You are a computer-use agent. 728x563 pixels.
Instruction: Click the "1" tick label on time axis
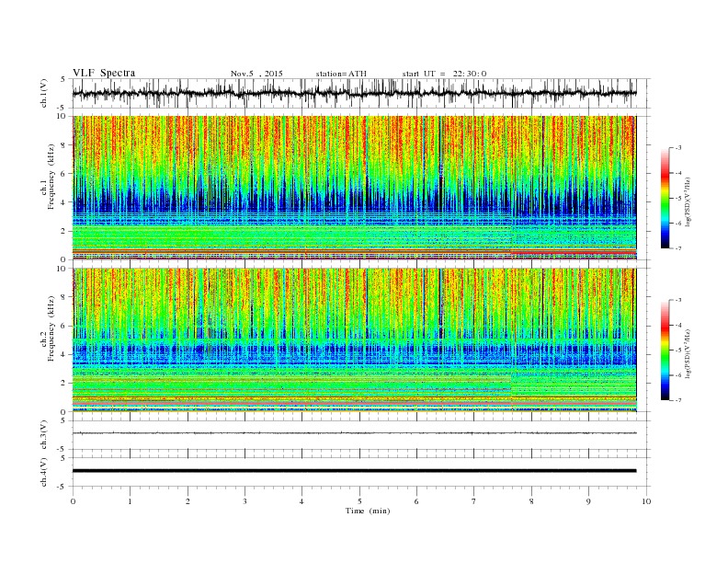click(x=130, y=501)
